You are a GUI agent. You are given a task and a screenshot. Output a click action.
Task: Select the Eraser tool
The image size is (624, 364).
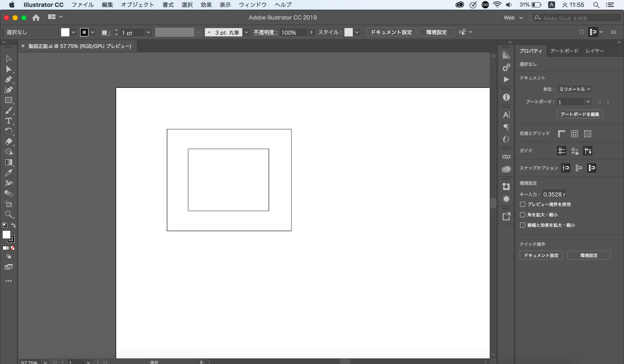tap(9, 142)
